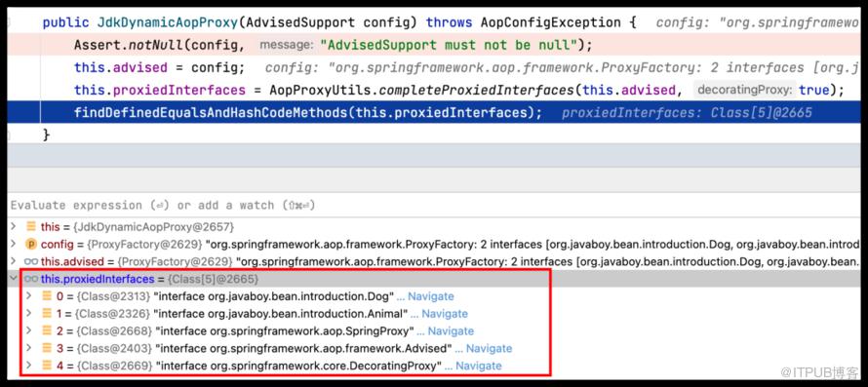868x387 pixels.
Task: Navigate to the Dog interface class
Action: point(431,296)
